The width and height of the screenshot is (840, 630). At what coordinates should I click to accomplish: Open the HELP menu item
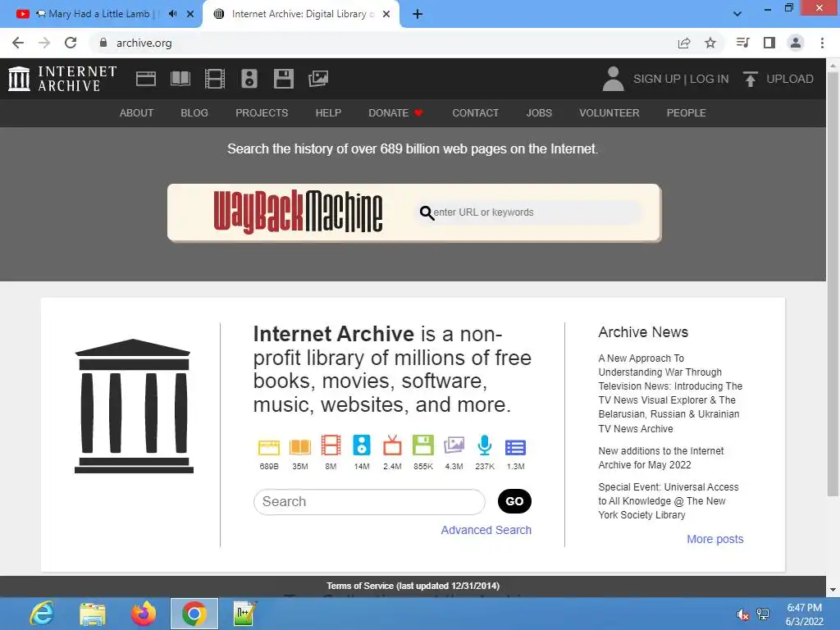[x=328, y=113]
